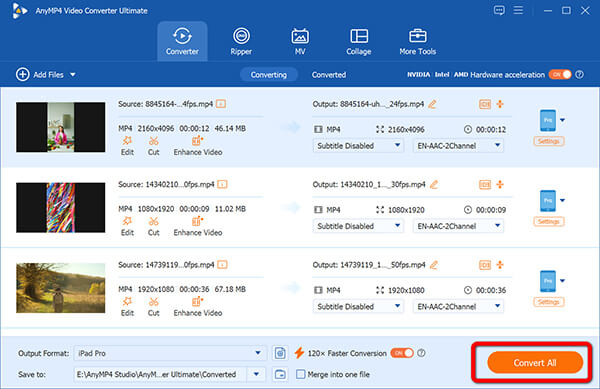Choose output profile for 14340210 via iPad icon
Screen dimensions: 600x389
pyautogui.click(x=548, y=201)
